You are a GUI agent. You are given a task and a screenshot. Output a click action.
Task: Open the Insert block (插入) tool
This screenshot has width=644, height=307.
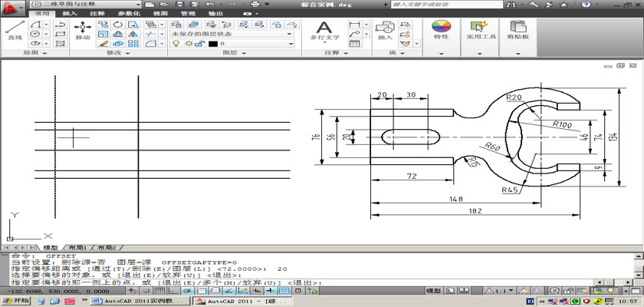point(385,31)
